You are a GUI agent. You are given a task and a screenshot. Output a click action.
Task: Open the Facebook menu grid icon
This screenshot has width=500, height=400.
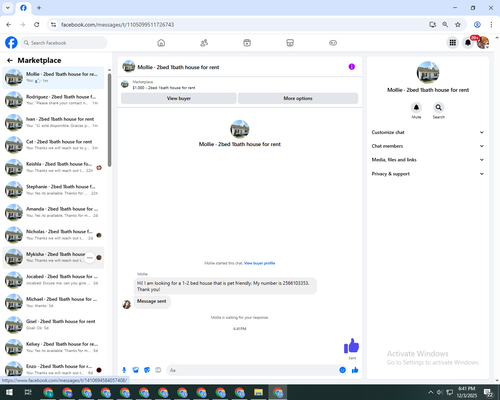[453, 43]
